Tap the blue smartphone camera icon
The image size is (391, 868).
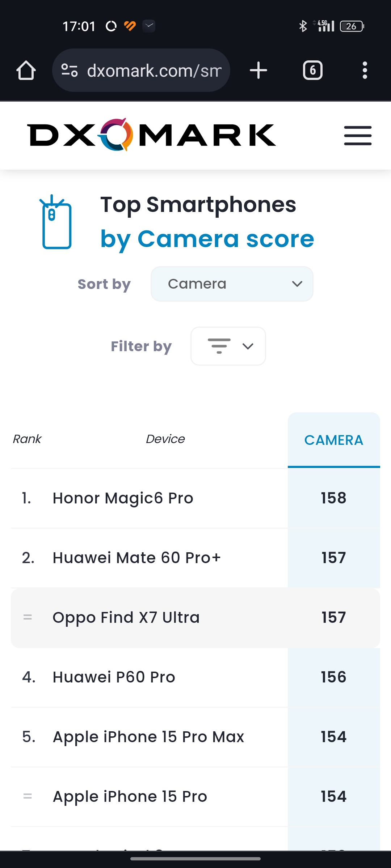click(x=56, y=222)
